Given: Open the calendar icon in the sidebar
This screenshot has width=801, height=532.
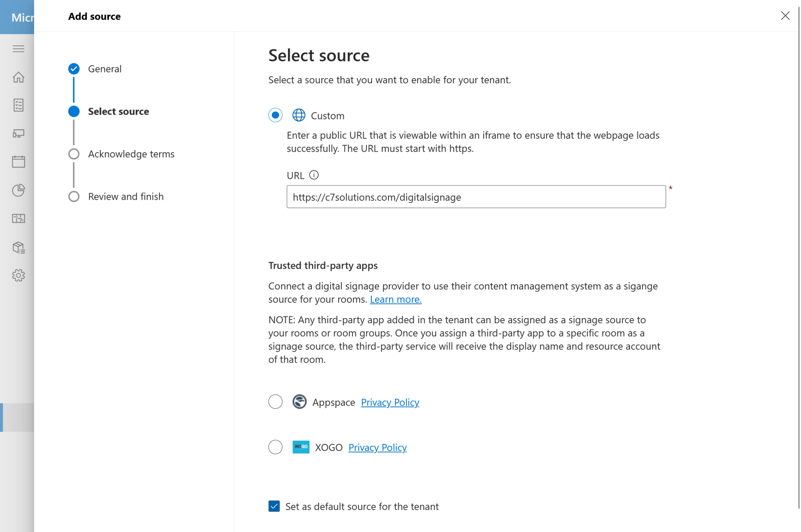Looking at the screenshot, I should click(x=18, y=162).
